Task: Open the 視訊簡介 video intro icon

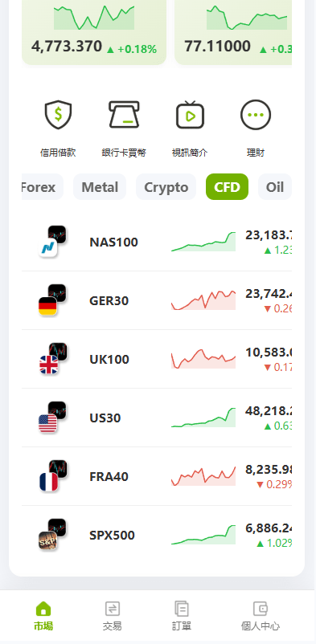Action: pyautogui.click(x=190, y=115)
